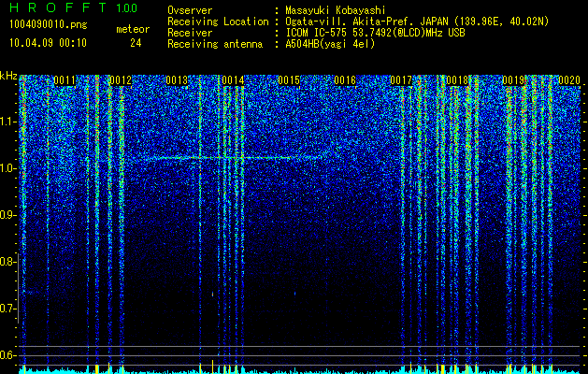Click the cyan signal-level graph at the bottom
Image resolution: width=588 pixels, height=374 pixels.
(x=300, y=370)
